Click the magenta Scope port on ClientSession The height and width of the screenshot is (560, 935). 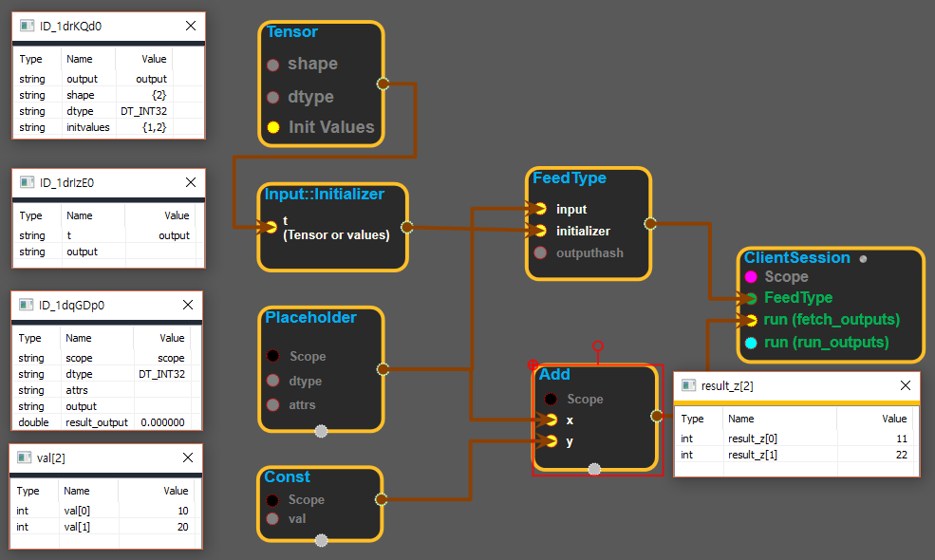pyautogui.click(x=751, y=277)
